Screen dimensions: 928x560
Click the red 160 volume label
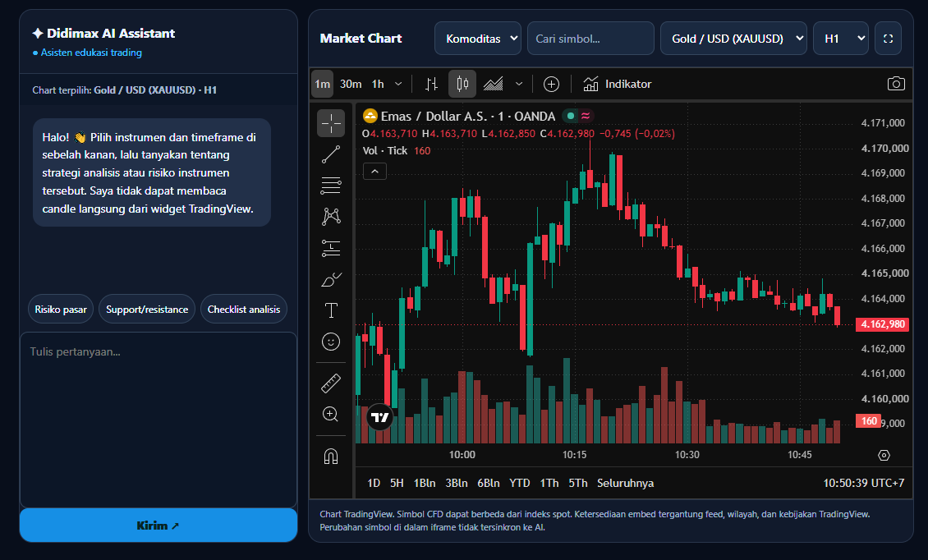point(869,421)
